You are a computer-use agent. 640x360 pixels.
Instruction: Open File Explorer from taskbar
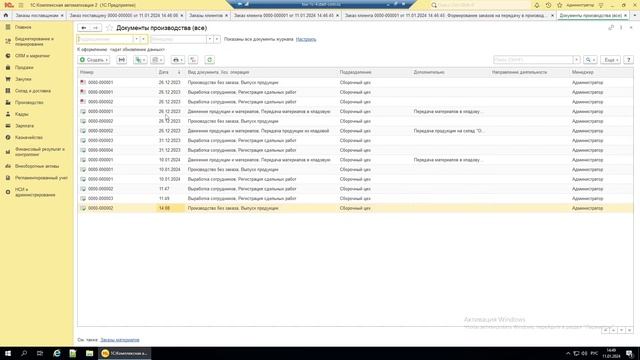pyautogui.click(x=89, y=353)
